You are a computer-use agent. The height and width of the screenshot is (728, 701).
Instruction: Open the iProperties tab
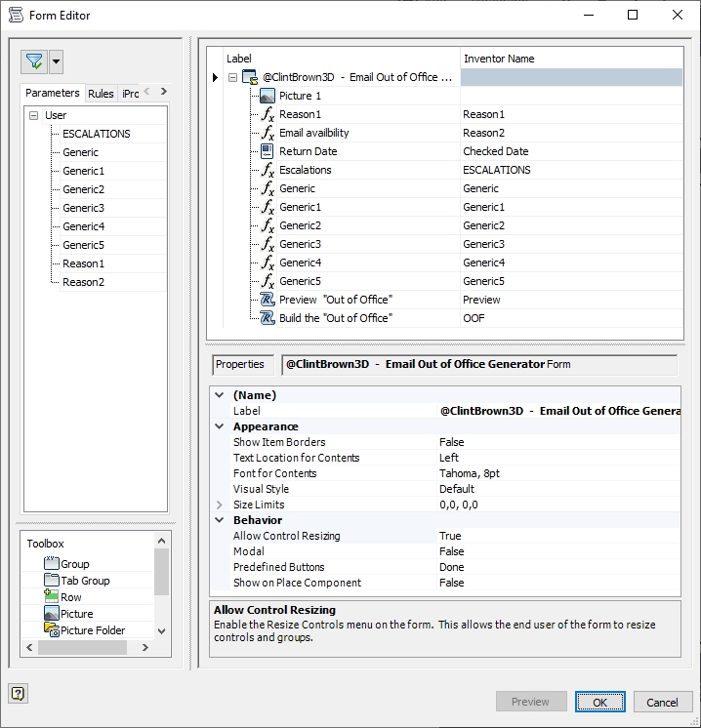click(130, 94)
